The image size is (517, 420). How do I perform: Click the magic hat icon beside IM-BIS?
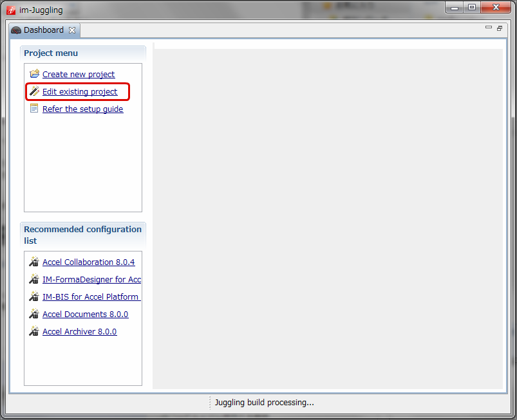pyautogui.click(x=34, y=297)
